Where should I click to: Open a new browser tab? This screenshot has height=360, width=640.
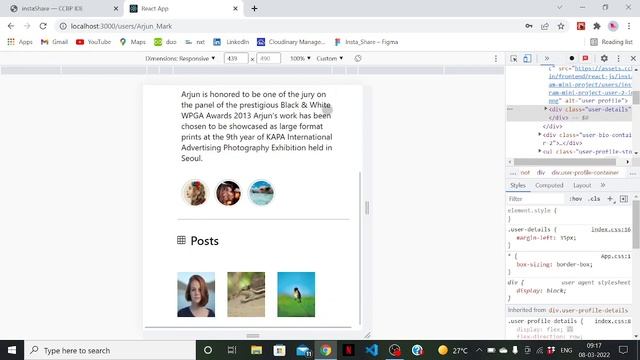click(x=254, y=8)
